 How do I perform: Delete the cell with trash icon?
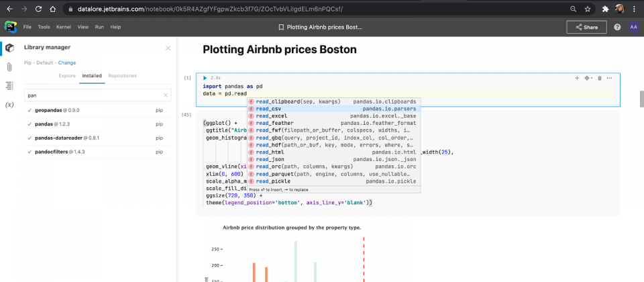point(600,78)
